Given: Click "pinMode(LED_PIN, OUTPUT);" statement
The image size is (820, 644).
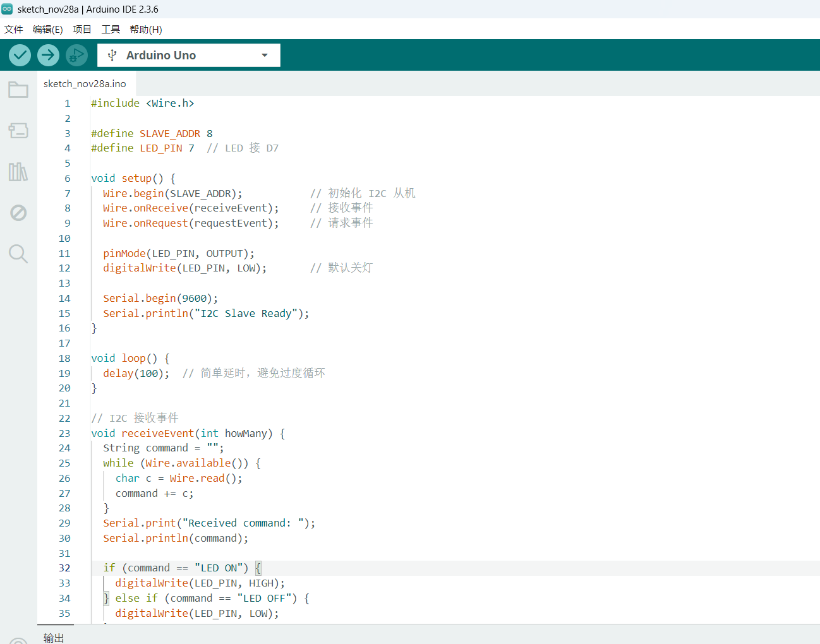Looking at the screenshot, I should point(179,254).
